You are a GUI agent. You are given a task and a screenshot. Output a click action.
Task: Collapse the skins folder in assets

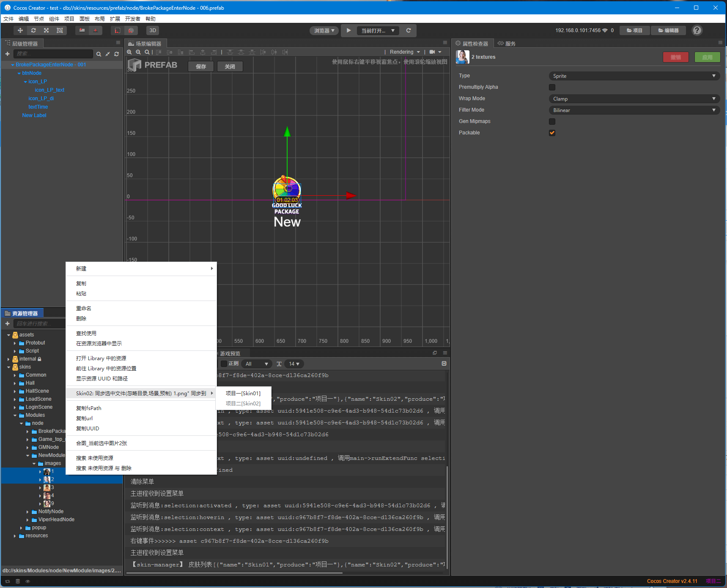[8, 367]
